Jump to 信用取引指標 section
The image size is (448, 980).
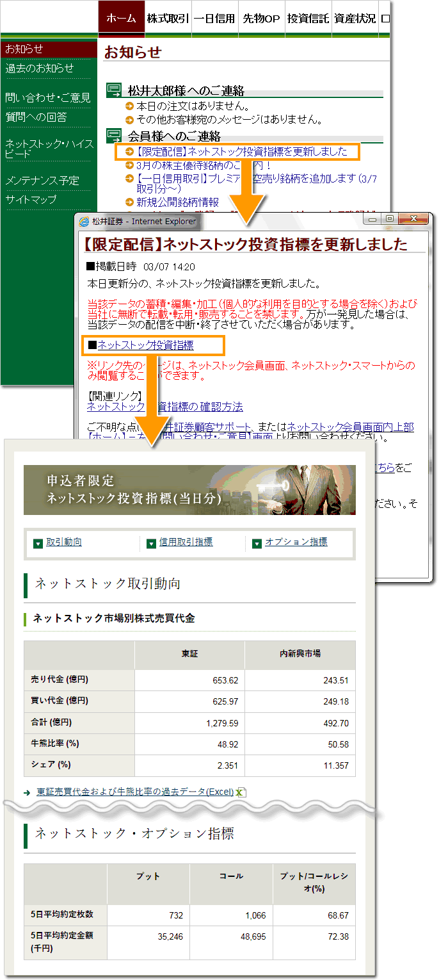point(186,542)
